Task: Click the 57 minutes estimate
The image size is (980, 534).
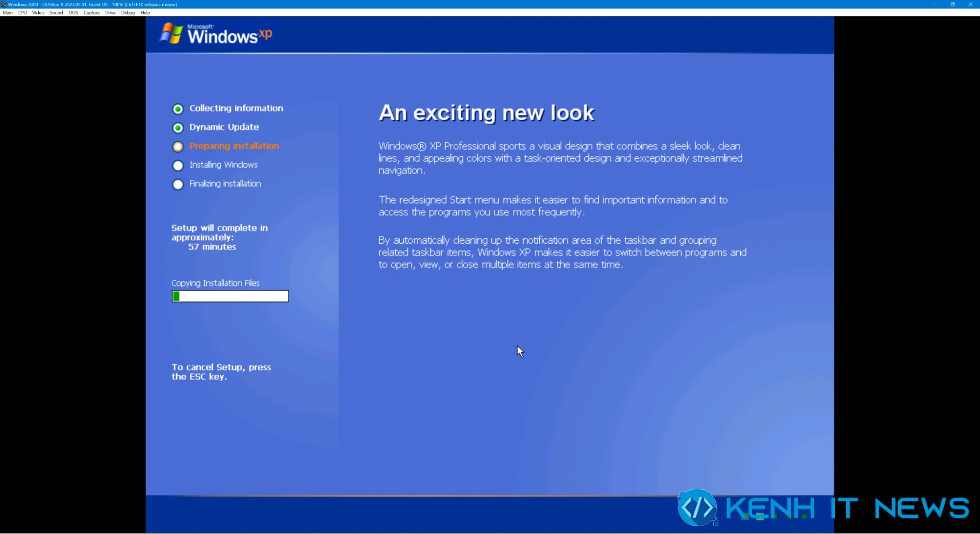Action: pos(212,247)
